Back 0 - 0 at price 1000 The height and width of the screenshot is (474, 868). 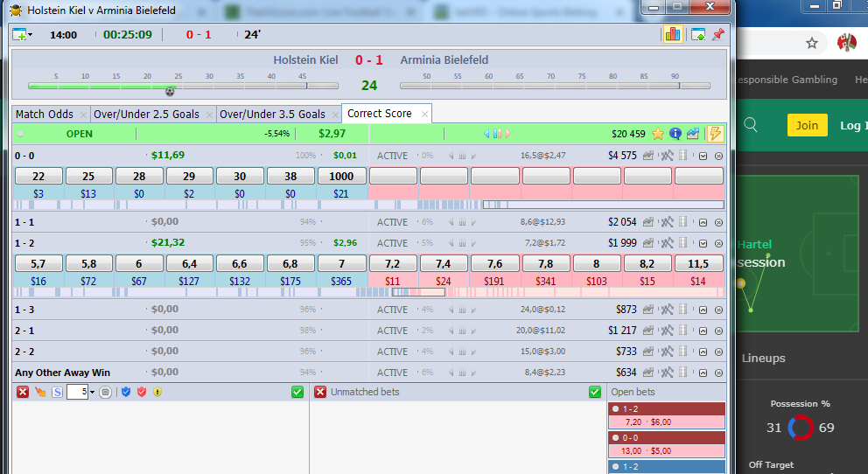[x=341, y=176]
